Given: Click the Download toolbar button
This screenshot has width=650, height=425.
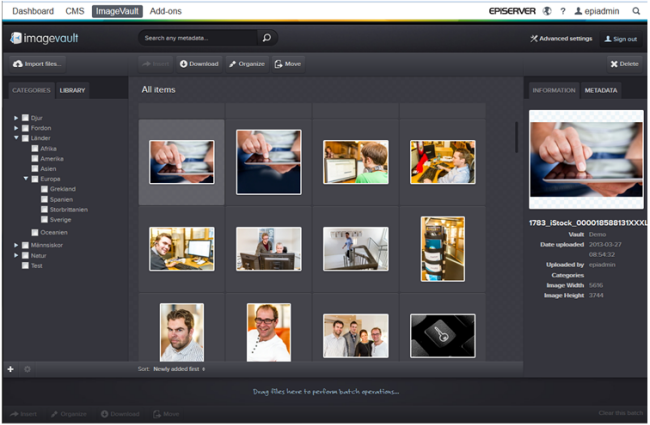Looking at the screenshot, I should coord(198,63).
